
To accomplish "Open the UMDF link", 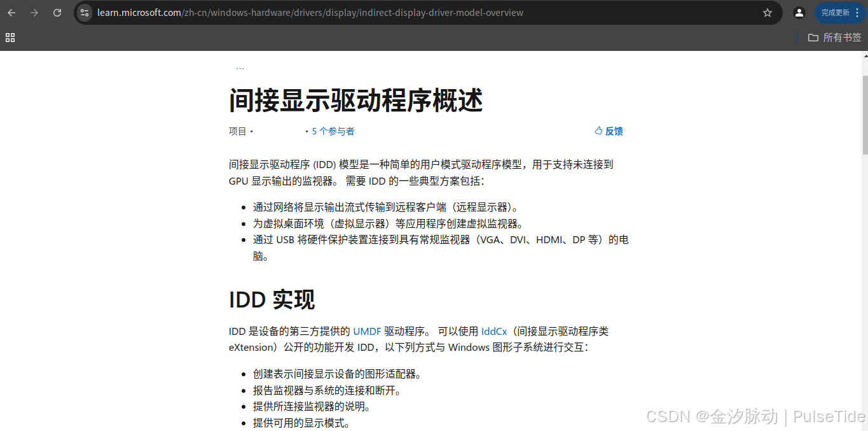I will 367,331.
